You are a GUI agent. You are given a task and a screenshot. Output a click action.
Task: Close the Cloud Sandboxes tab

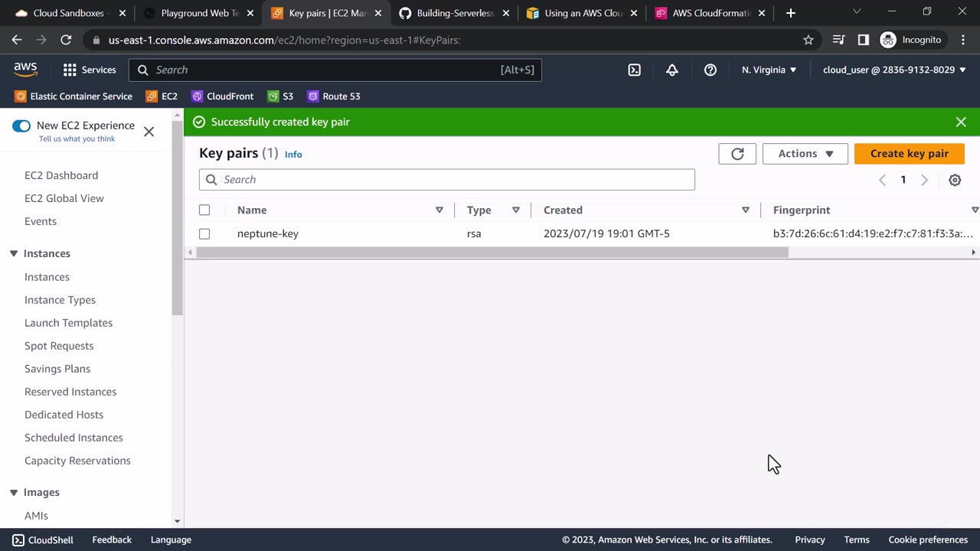coord(122,13)
